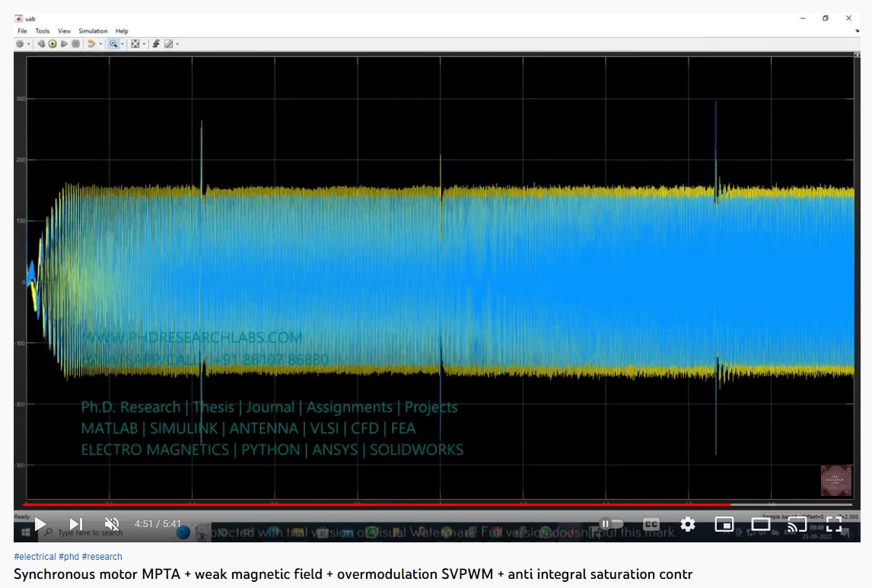Enable the miniplayer mode

pos(724,524)
